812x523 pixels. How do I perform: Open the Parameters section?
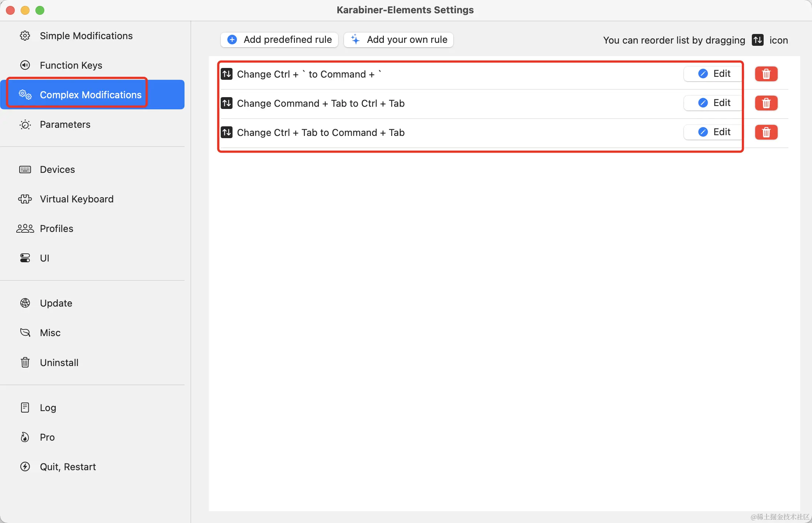click(x=92, y=124)
